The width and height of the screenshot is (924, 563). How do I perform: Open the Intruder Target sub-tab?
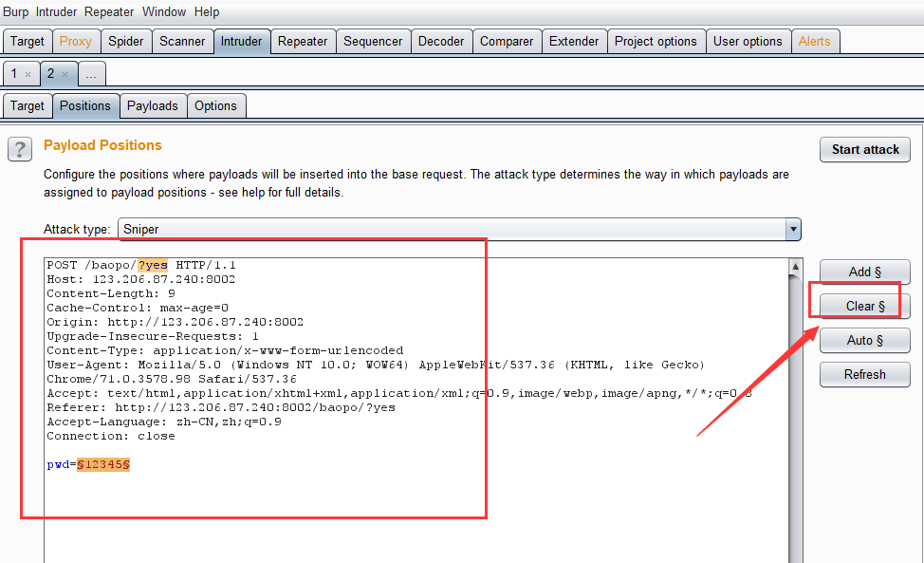[x=28, y=106]
